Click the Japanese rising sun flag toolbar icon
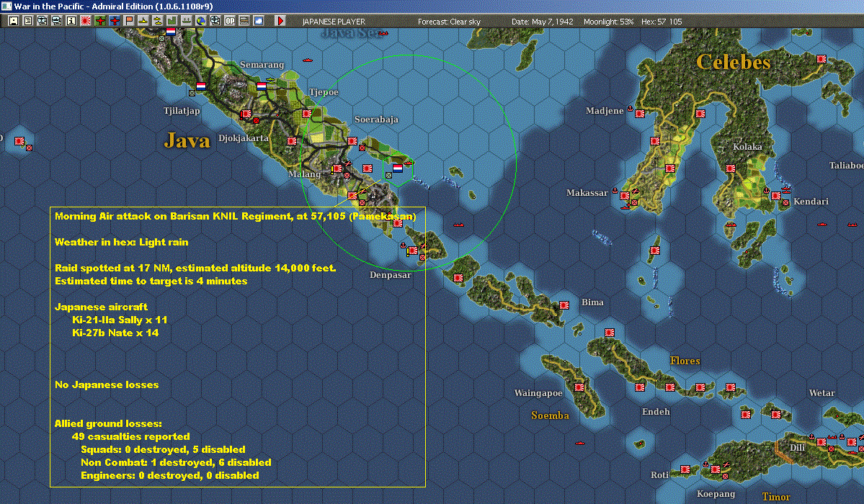This screenshot has height=504, width=864. (x=86, y=20)
